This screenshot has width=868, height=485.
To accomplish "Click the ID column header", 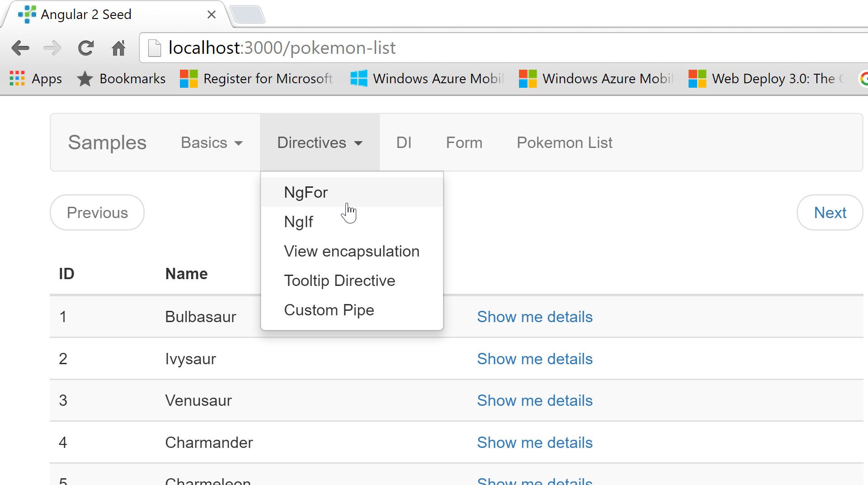I will (66, 274).
